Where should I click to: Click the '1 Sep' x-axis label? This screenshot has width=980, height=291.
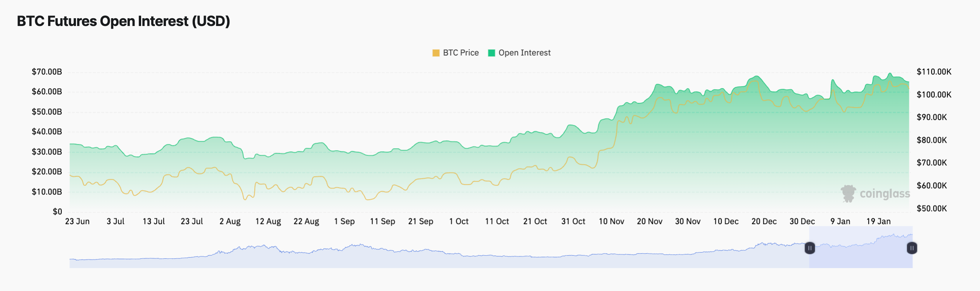pos(344,222)
